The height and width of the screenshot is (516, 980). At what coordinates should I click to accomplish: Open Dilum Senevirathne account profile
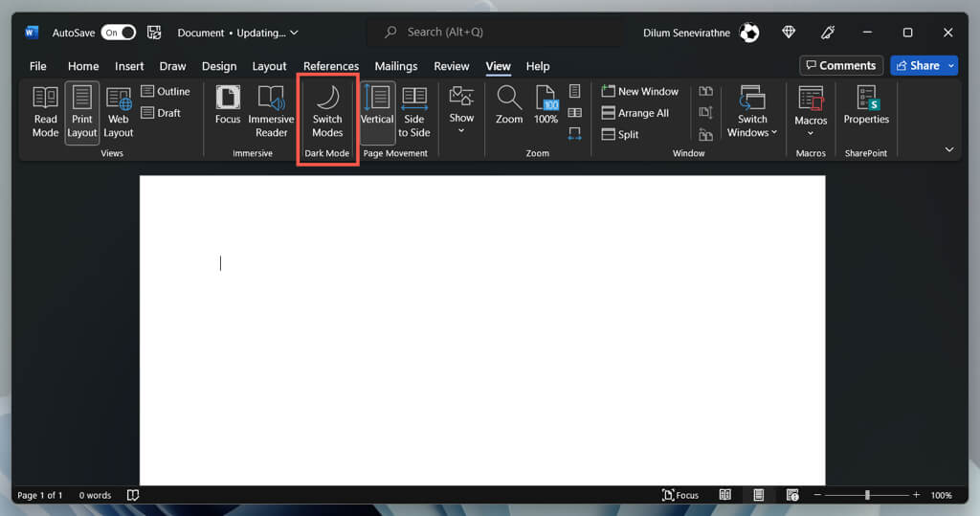point(701,33)
